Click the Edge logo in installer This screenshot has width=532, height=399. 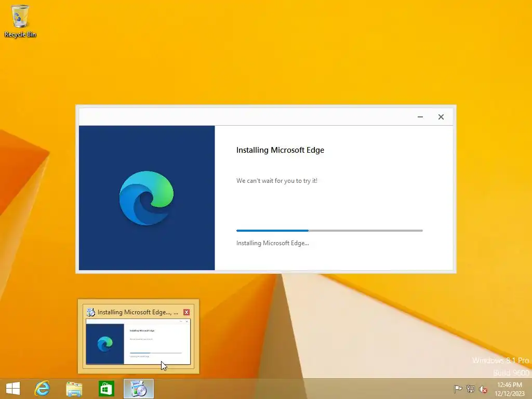[x=147, y=198]
